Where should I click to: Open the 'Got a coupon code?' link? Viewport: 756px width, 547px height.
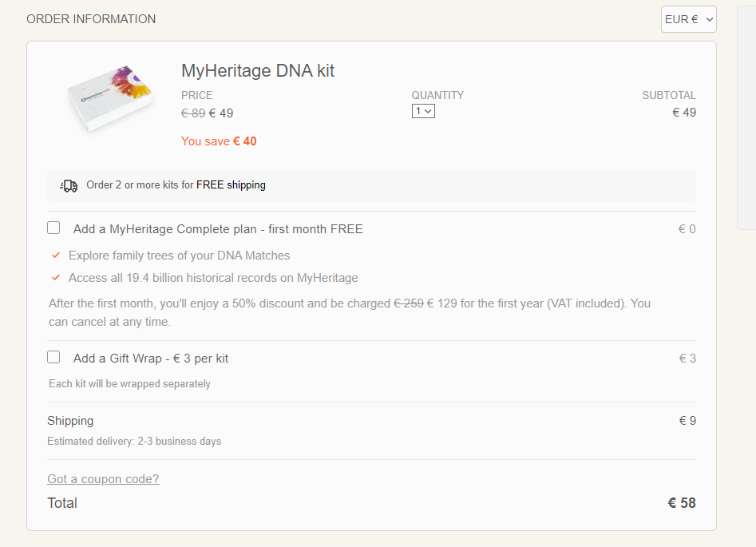[x=103, y=479]
